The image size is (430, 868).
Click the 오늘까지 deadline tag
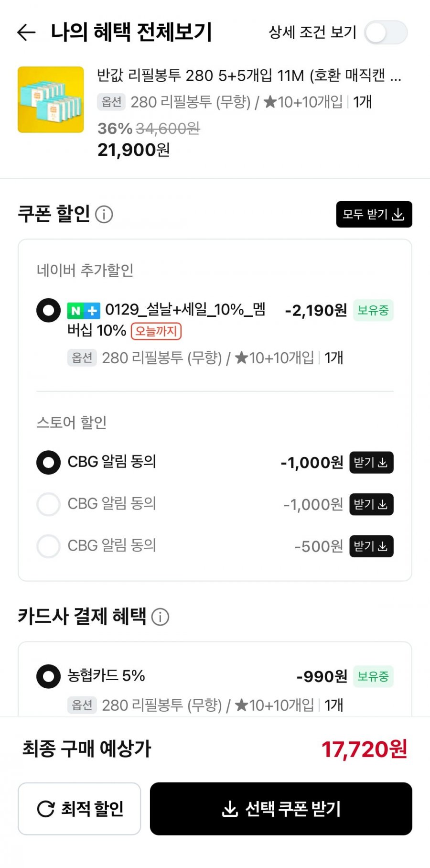click(x=156, y=331)
